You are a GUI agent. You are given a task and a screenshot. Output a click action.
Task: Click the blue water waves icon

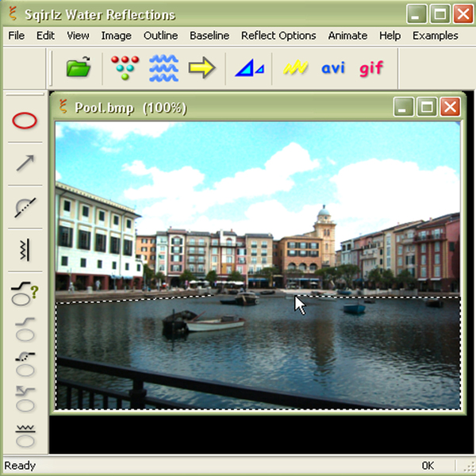(163, 68)
